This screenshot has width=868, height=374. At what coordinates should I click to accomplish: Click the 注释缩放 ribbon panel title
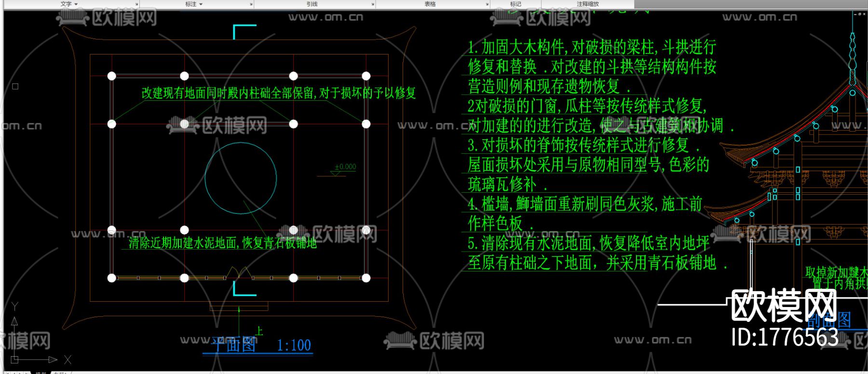pos(587,4)
